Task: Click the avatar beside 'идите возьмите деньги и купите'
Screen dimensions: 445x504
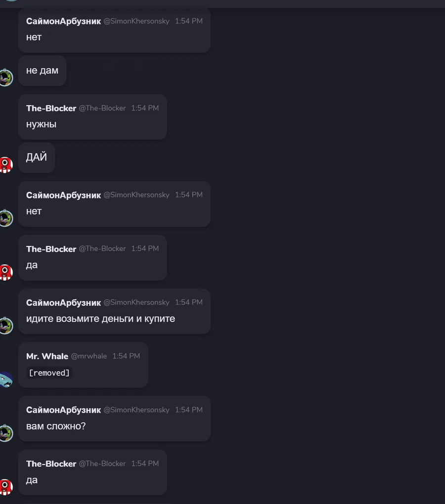Action: click(6, 325)
